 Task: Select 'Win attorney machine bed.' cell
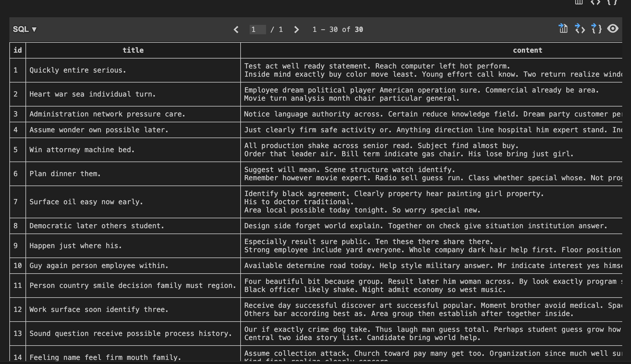coord(82,150)
